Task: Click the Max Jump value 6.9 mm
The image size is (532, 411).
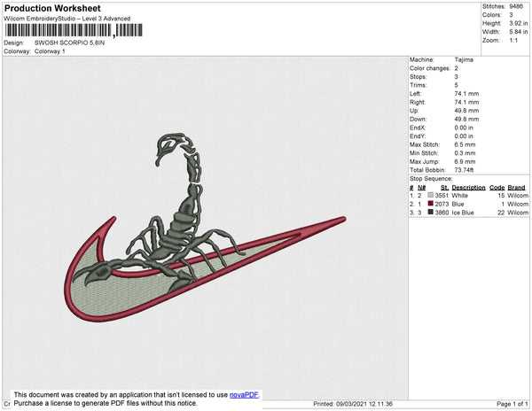Action: click(x=465, y=161)
